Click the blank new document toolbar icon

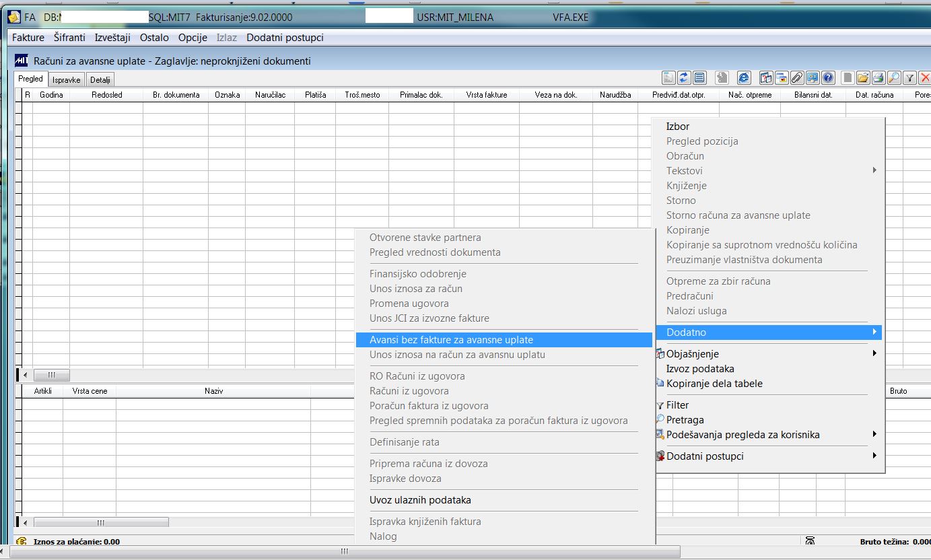(848, 77)
